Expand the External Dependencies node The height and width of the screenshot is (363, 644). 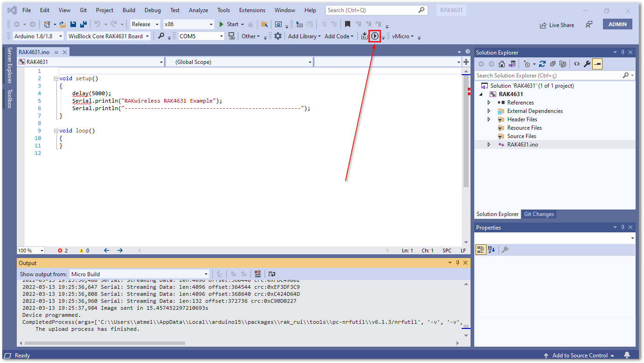489,111
